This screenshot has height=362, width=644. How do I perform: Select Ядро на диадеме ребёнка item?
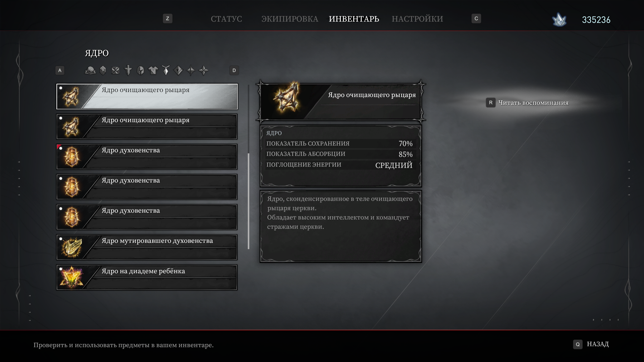tap(147, 278)
